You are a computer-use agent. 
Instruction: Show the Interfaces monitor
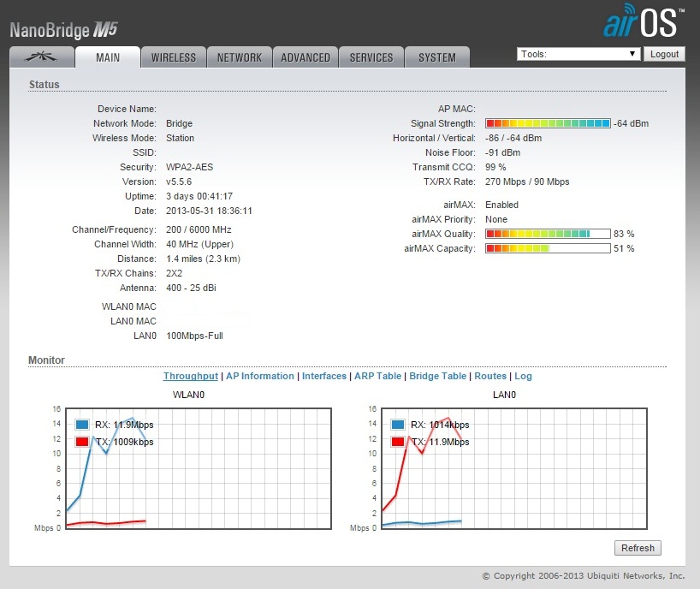(324, 376)
